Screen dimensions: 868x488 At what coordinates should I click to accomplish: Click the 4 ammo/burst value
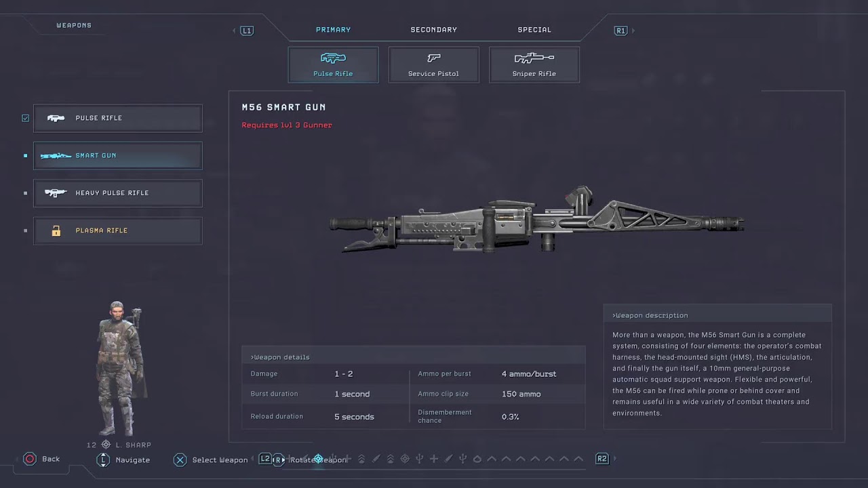click(529, 374)
